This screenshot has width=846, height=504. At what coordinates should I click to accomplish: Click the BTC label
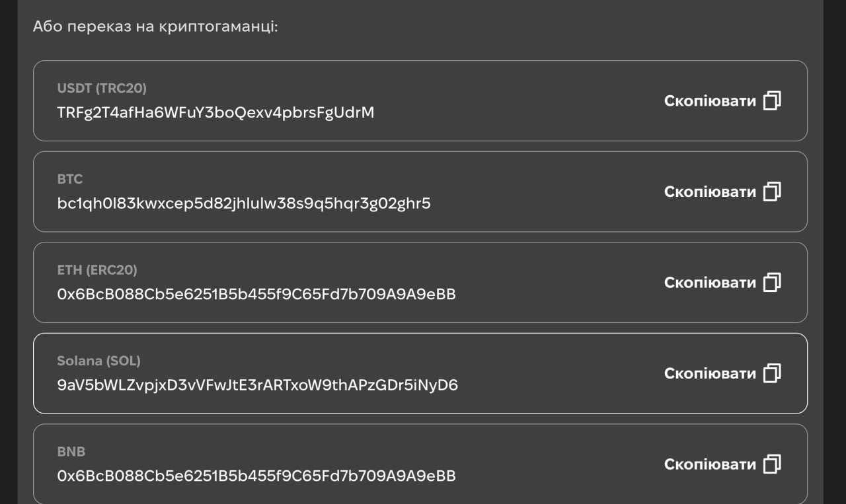(x=70, y=179)
